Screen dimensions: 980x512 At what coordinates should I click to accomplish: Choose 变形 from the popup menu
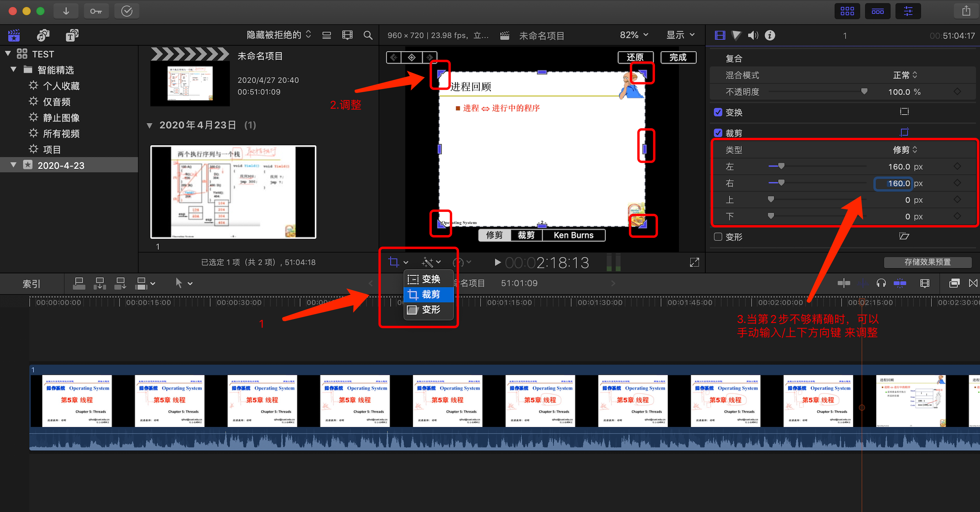(x=429, y=310)
